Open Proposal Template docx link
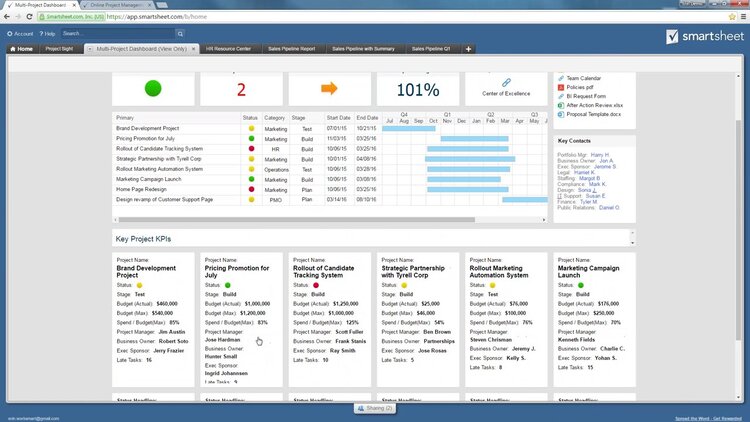 coord(594,114)
